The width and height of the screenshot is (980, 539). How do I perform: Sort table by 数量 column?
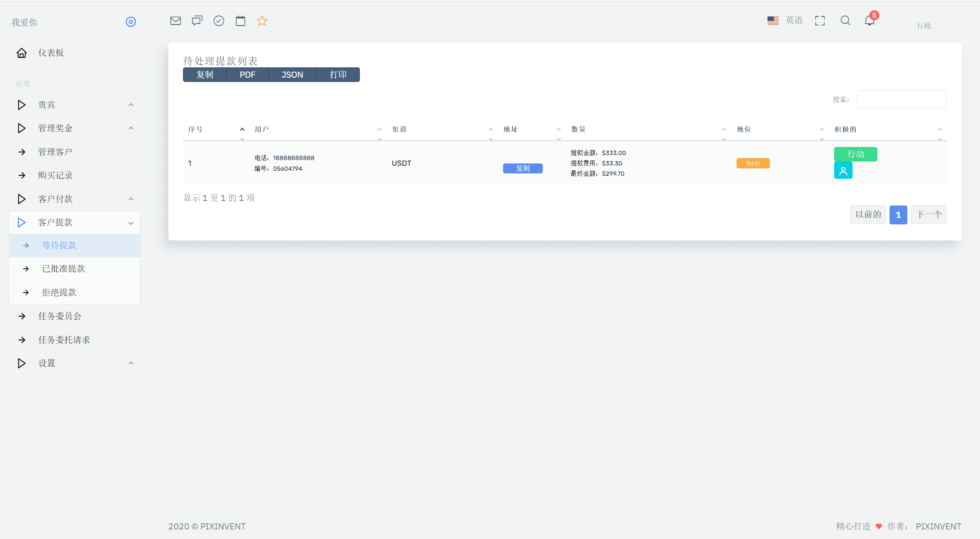pyautogui.click(x=578, y=129)
